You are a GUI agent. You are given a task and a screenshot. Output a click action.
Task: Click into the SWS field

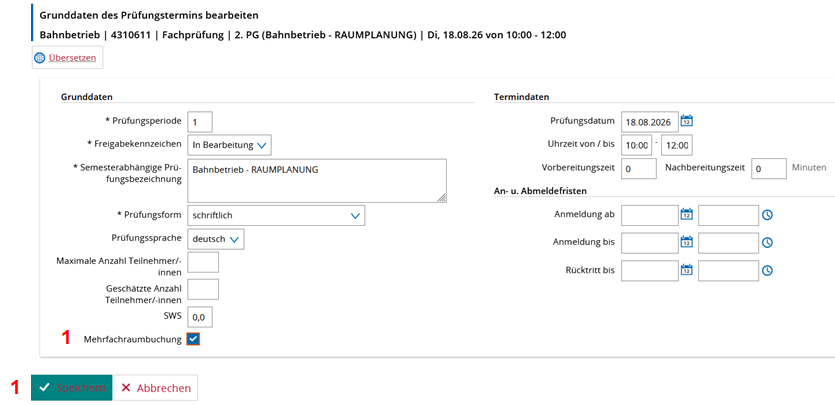[200, 317]
